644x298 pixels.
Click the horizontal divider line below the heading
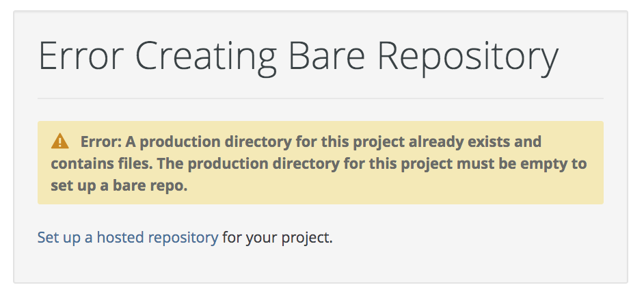pyautogui.click(x=321, y=98)
